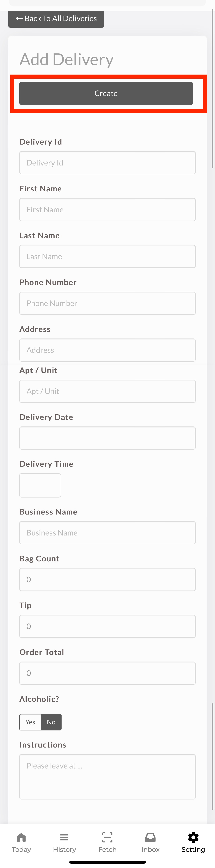Select Yes for Alcoholic
This screenshot has width=215, height=868.
coord(30,722)
